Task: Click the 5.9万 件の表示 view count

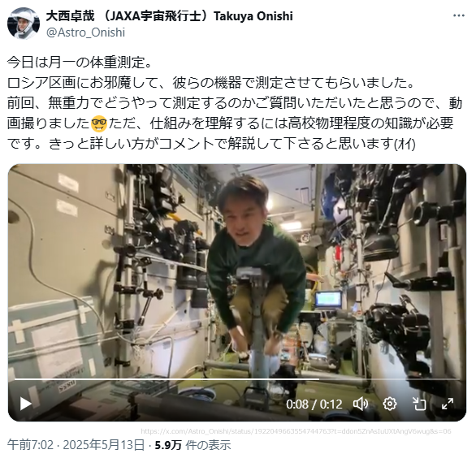Action: pyautogui.click(x=193, y=445)
